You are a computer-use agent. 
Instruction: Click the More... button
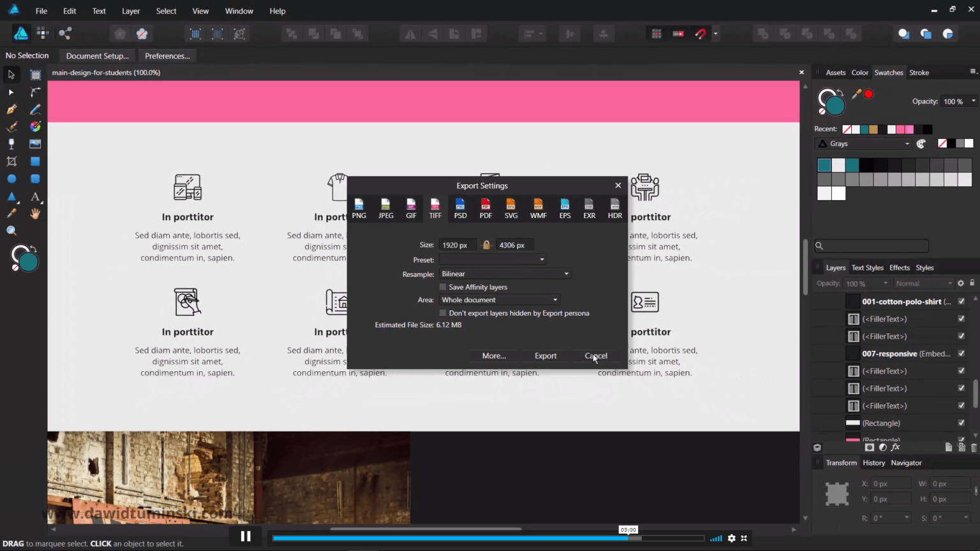(494, 356)
